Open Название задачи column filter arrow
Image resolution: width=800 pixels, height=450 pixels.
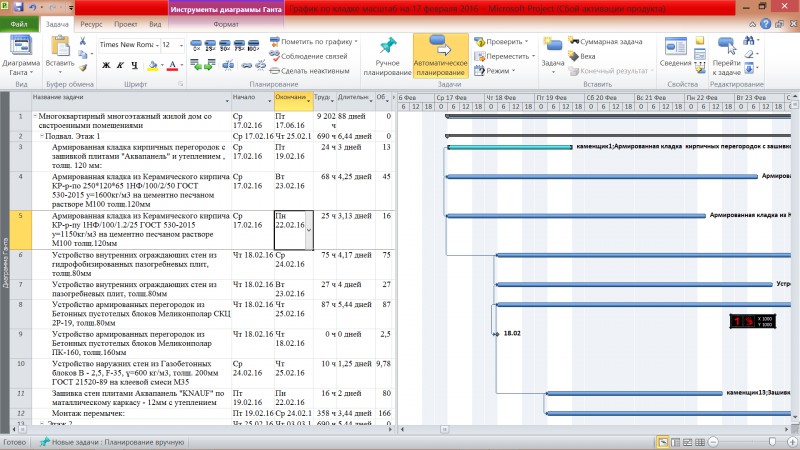227,101
